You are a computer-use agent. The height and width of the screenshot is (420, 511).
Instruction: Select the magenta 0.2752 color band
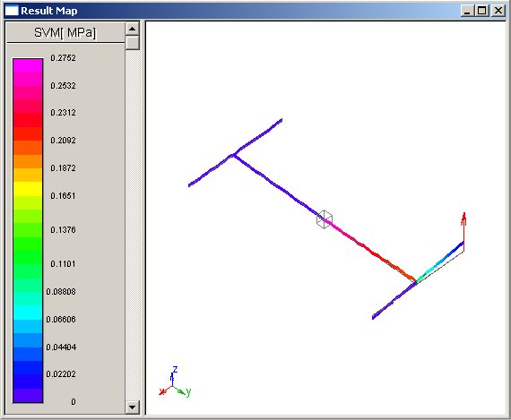28,65
